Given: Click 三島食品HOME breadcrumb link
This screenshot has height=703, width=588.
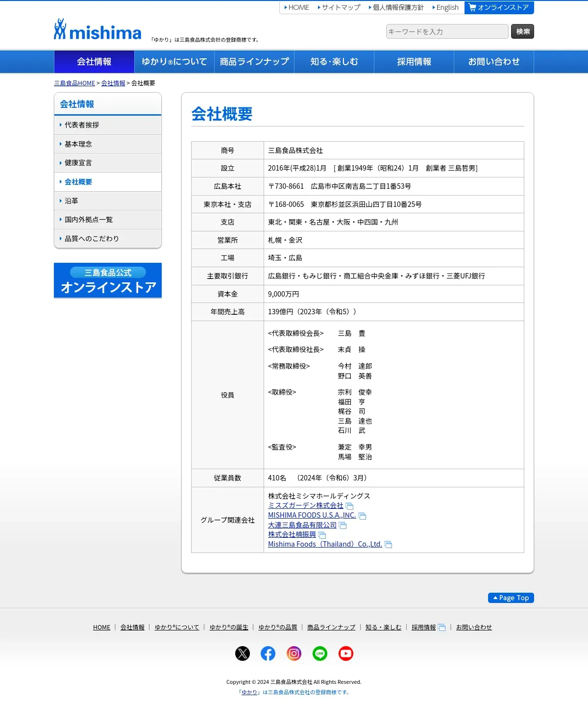Looking at the screenshot, I should (x=74, y=83).
